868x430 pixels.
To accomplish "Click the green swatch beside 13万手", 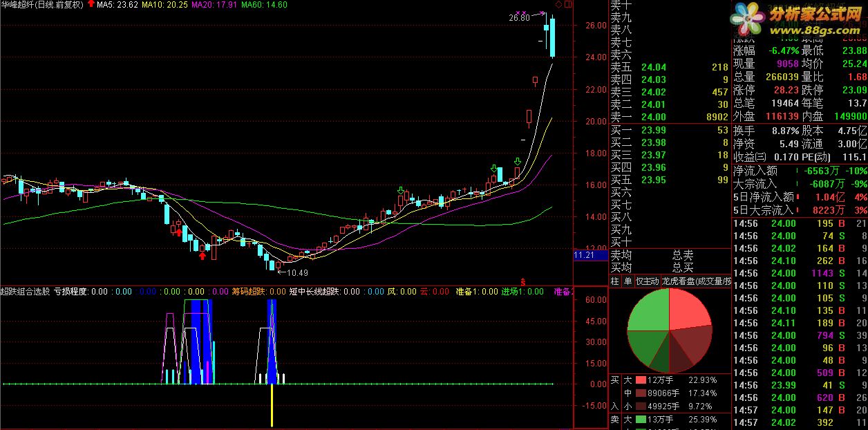I will pos(640,420).
